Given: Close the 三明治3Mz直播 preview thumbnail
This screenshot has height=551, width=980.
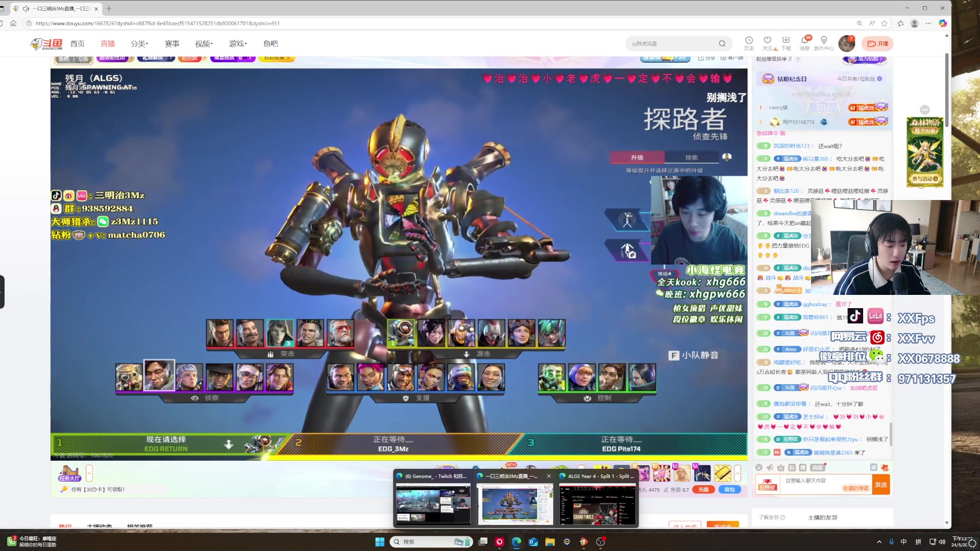Looking at the screenshot, I should coord(549,476).
